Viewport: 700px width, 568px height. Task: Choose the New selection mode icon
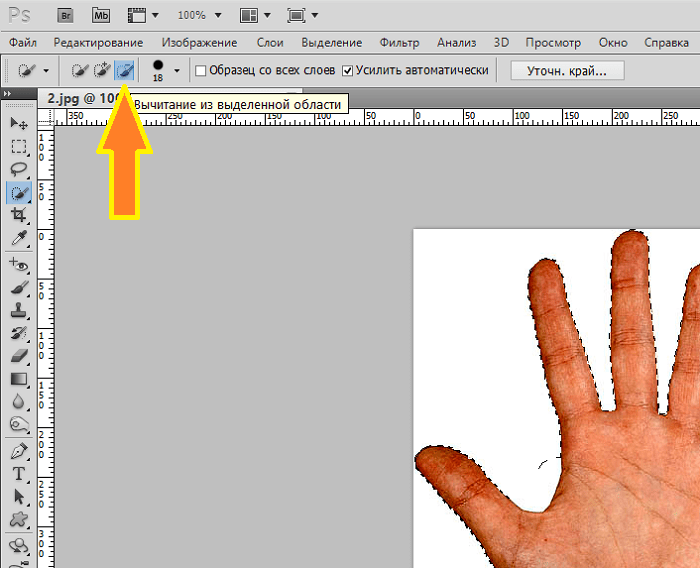coord(80,71)
